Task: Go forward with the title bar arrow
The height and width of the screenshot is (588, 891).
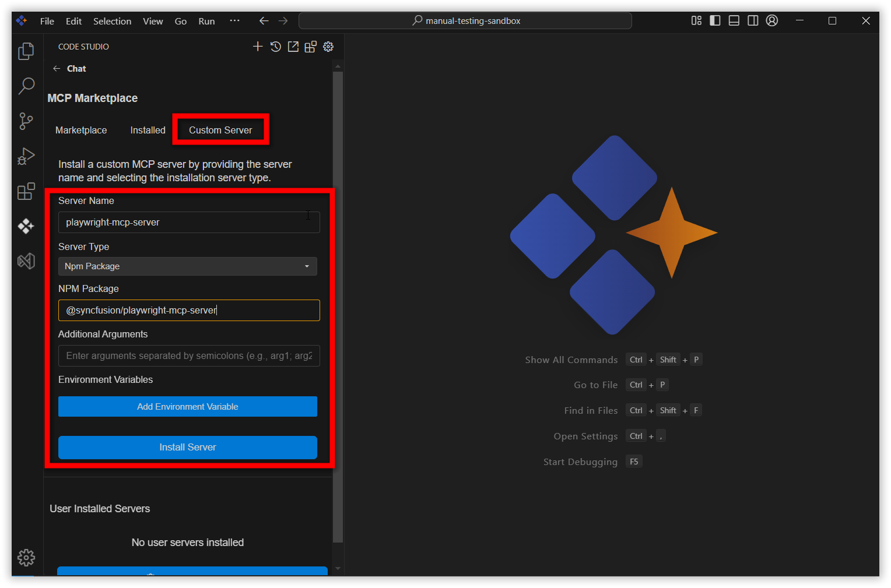Action: point(283,21)
